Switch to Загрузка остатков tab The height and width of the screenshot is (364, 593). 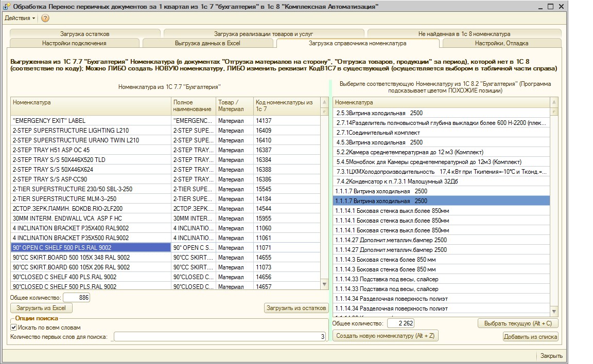click(85, 33)
